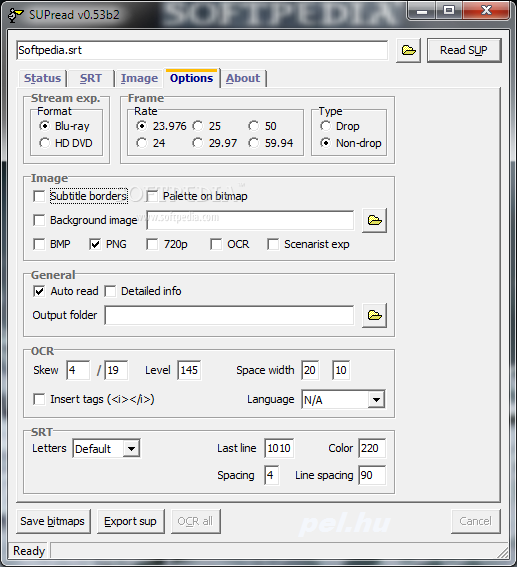
Task: Enable Subtitle borders checkbox
Action: click(x=39, y=196)
